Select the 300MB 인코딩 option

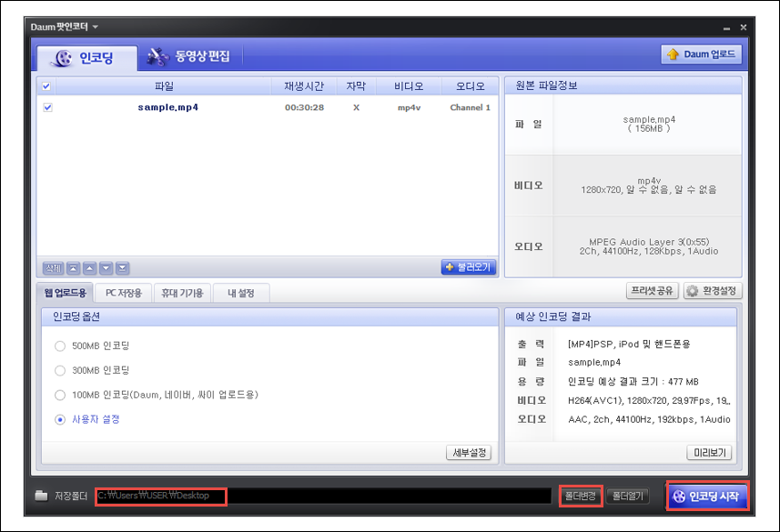60,370
